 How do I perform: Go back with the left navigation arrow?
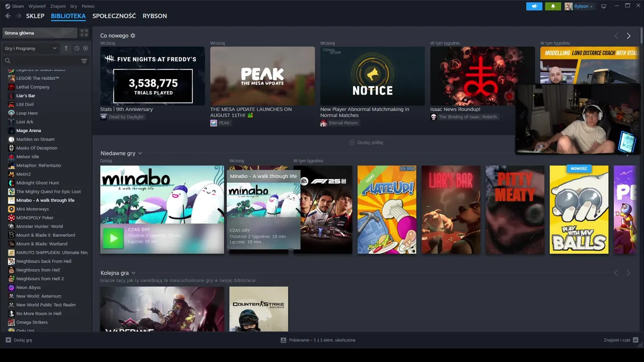pyautogui.click(x=8, y=16)
